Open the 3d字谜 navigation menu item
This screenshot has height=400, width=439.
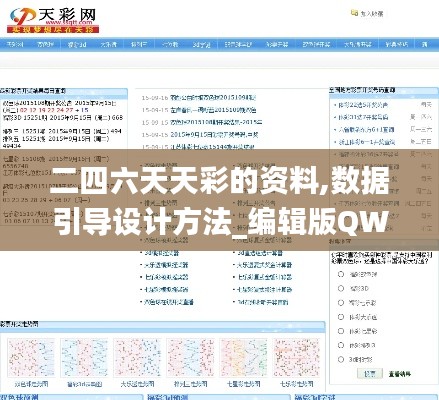click(x=201, y=44)
